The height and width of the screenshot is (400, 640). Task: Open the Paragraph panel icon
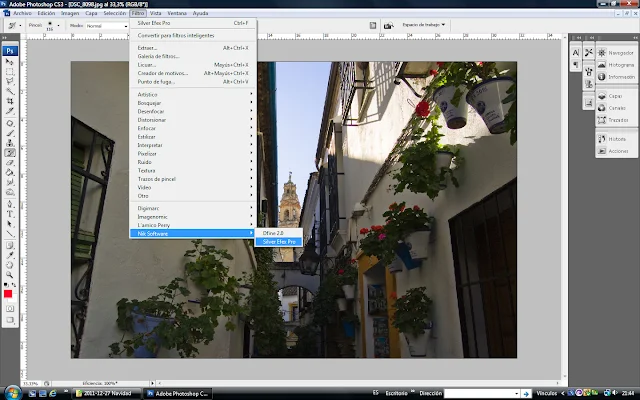coord(576,64)
